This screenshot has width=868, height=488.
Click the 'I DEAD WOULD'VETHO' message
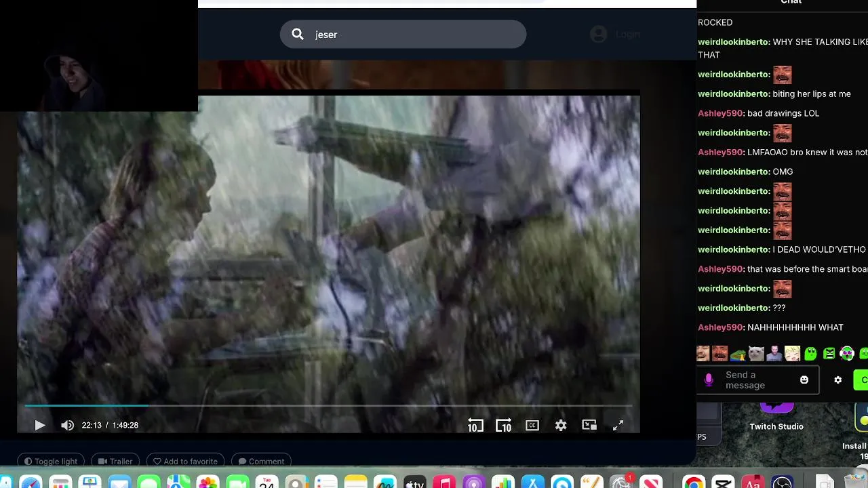(x=819, y=249)
